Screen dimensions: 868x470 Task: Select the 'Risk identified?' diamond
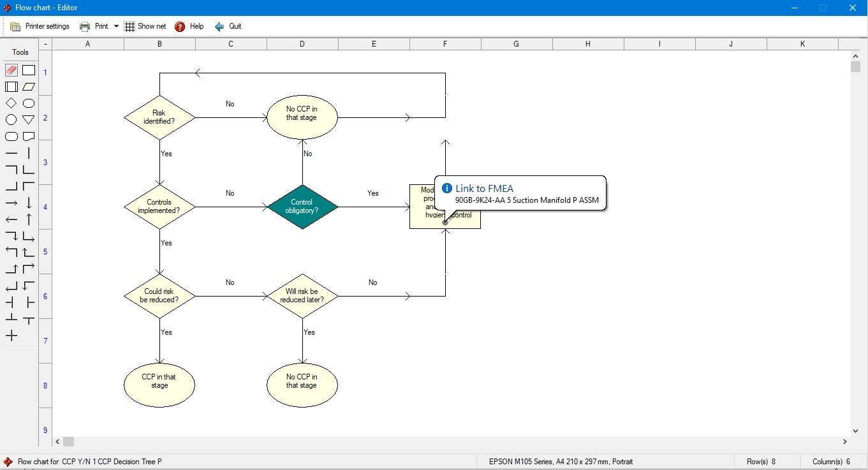click(x=159, y=117)
